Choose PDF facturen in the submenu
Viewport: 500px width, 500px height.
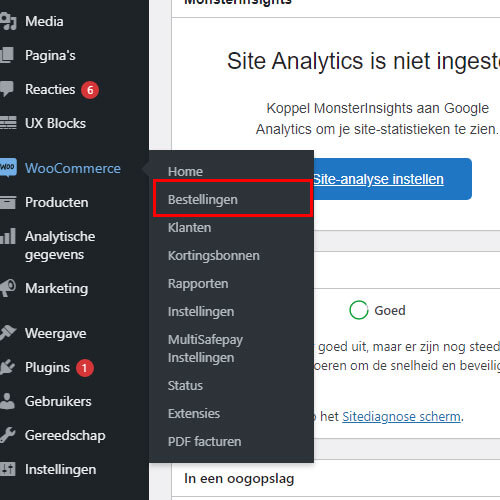pos(204,441)
